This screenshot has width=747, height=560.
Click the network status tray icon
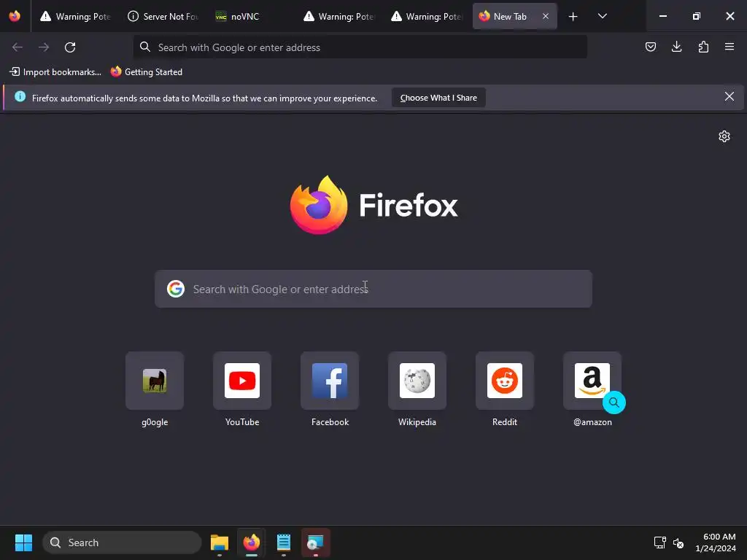(x=659, y=542)
